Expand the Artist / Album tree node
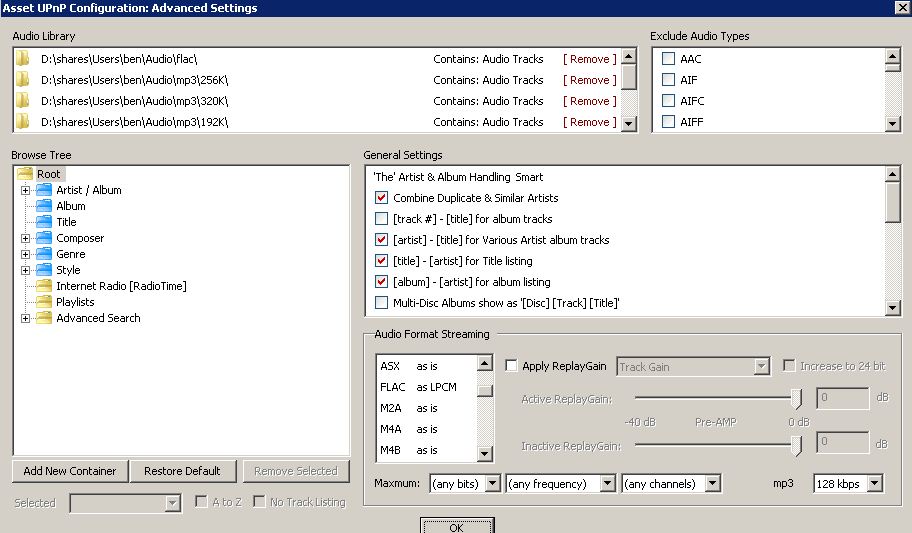This screenshot has width=912, height=533. [26, 190]
